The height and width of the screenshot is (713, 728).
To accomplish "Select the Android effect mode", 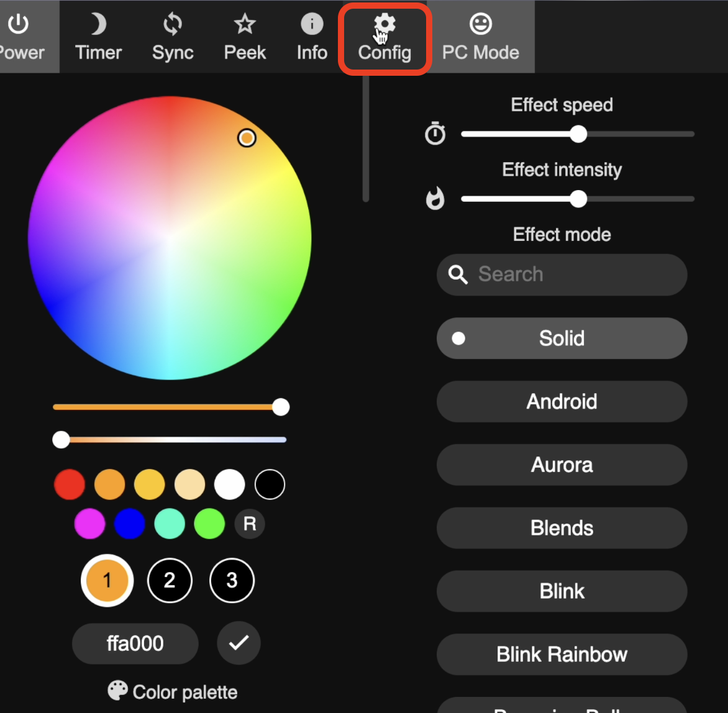I will click(562, 401).
